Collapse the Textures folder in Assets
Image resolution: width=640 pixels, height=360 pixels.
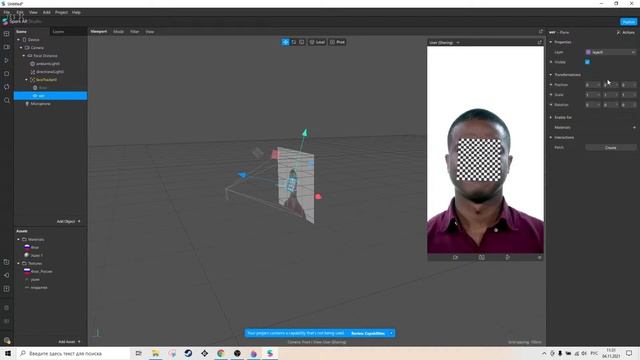click(18, 263)
